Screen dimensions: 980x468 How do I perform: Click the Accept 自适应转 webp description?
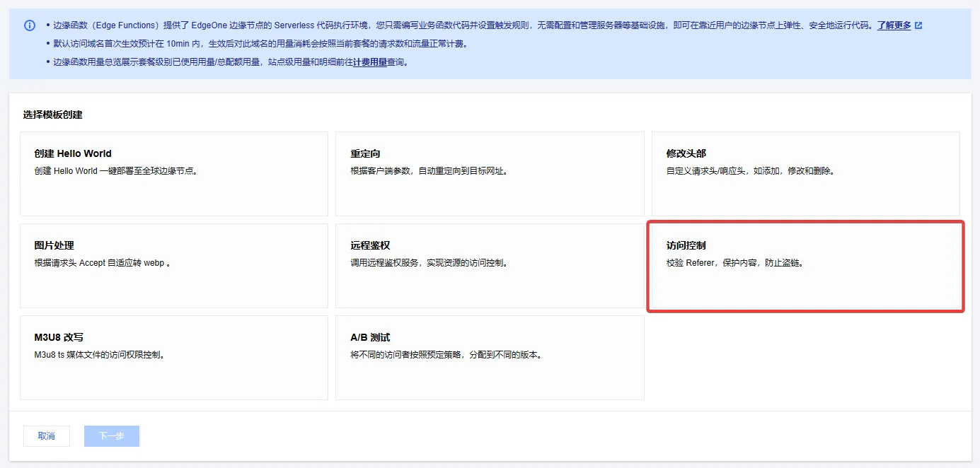[103, 263]
